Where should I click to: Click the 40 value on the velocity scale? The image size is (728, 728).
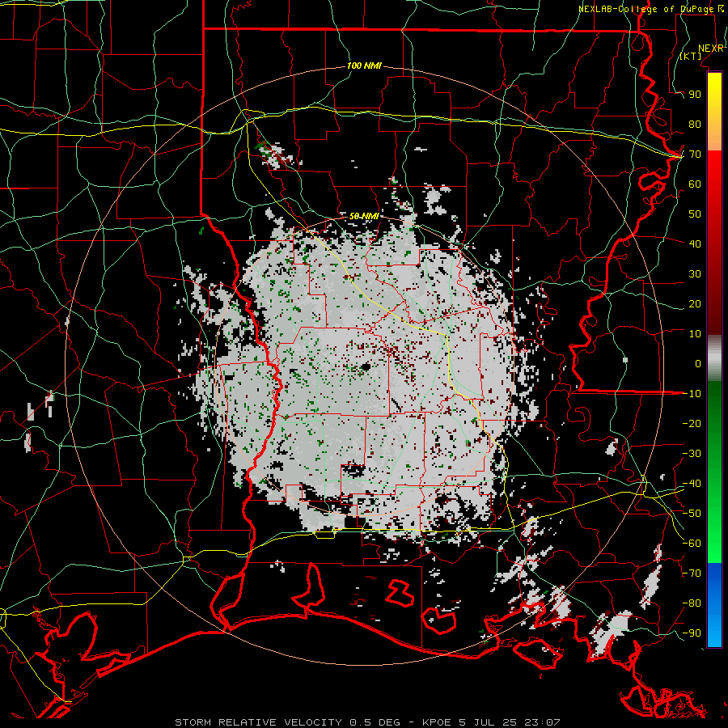pos(695,244)
